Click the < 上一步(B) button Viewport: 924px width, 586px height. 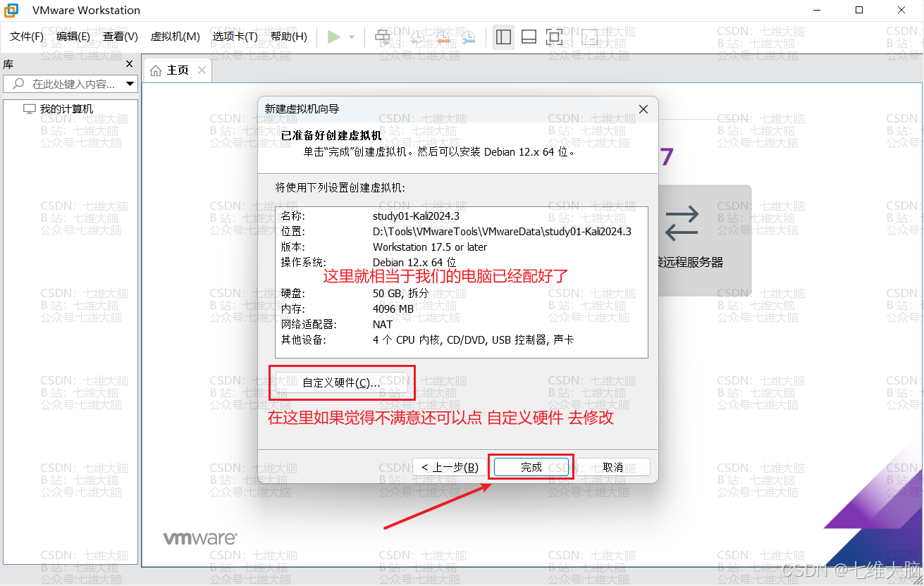450,467
